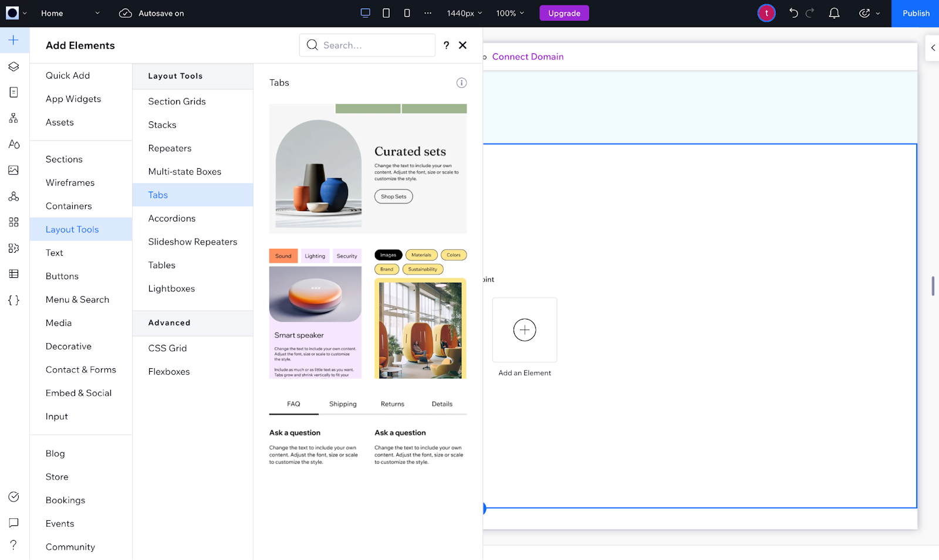The height and width of the screenshot is (560, 939).
Task: Select the tablet breakpoint icon
Action: coord(386,13)
